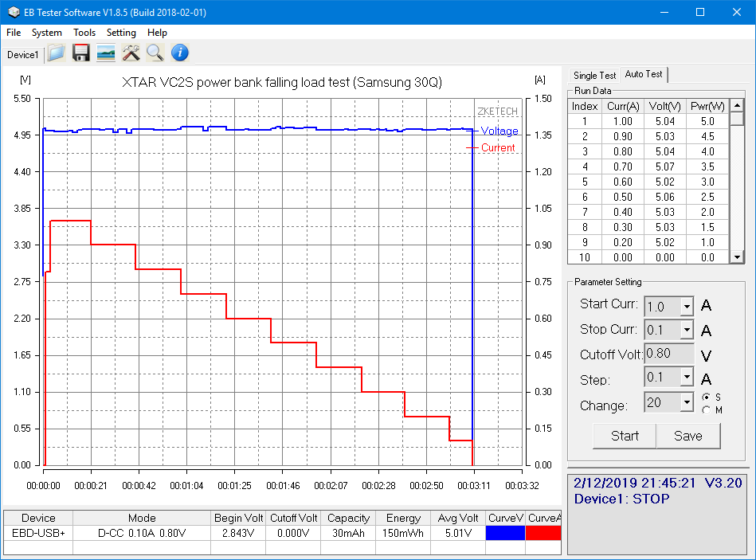The width and height of the screenshot is (756, 560).
Task: Click the EBD-USB+ device cell
Action: [x=38, y=533]
